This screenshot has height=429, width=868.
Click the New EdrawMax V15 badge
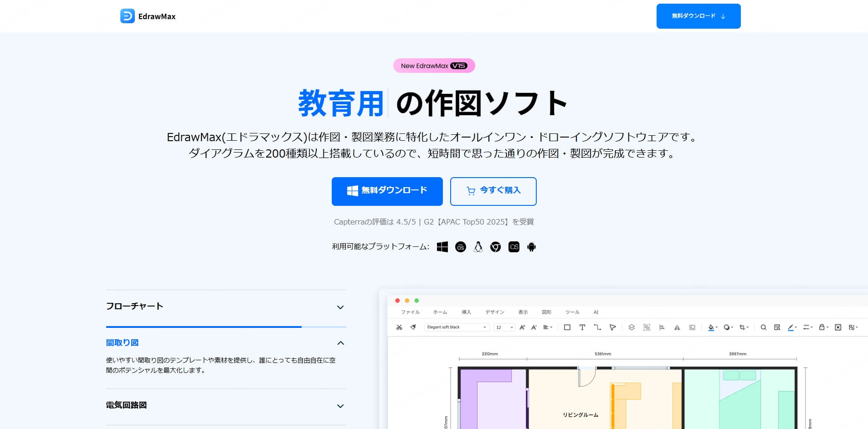[x=434, y=66]
